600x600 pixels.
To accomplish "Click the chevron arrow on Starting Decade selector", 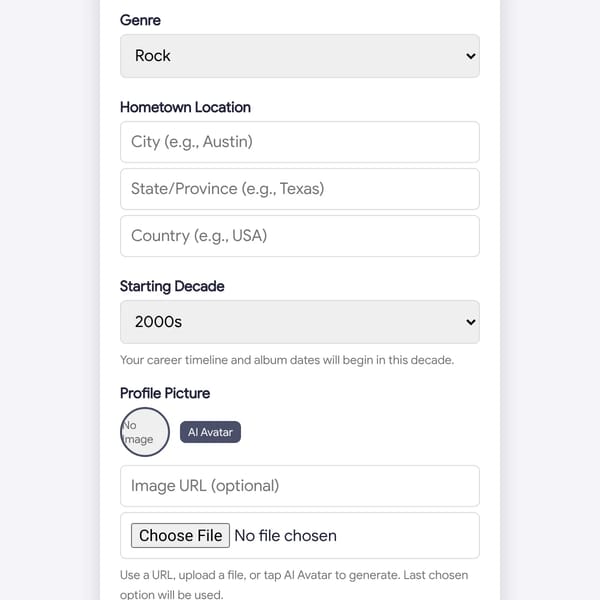I will (471, 322).
